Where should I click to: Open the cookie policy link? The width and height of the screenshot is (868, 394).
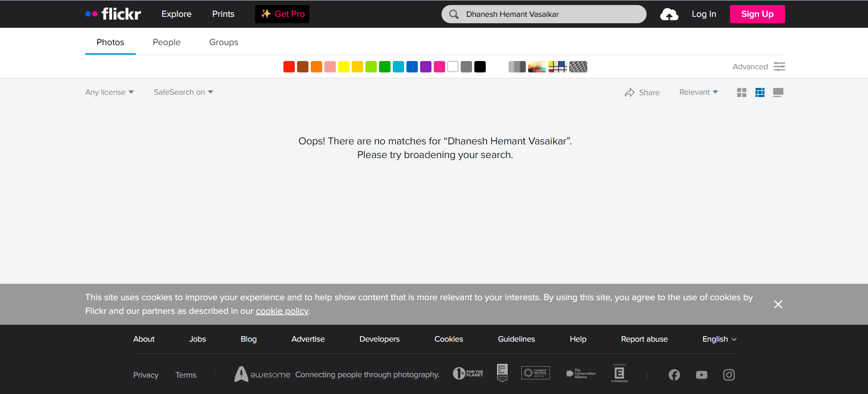click(x=282, y=311)
